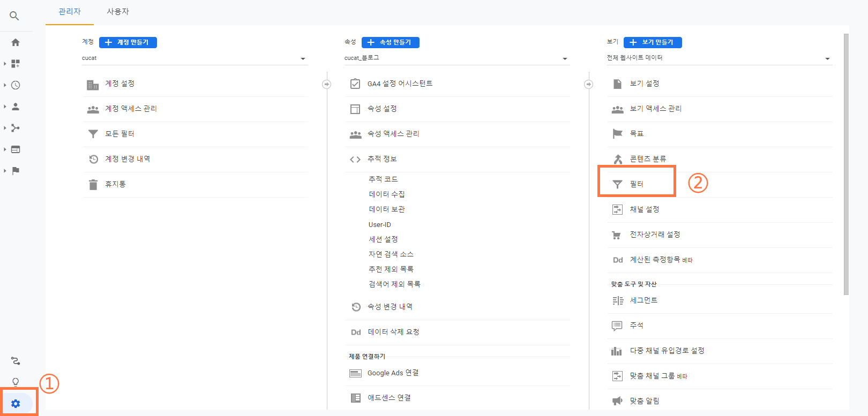Open Realtime clock icon in sidebar
This screenshot has height=416, width=868.
pyautogui.click(x=16, y=85)
